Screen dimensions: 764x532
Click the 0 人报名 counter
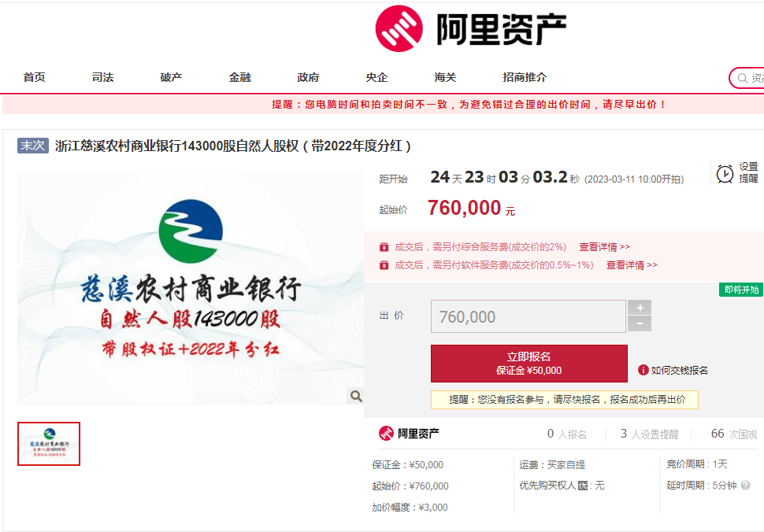566,434
